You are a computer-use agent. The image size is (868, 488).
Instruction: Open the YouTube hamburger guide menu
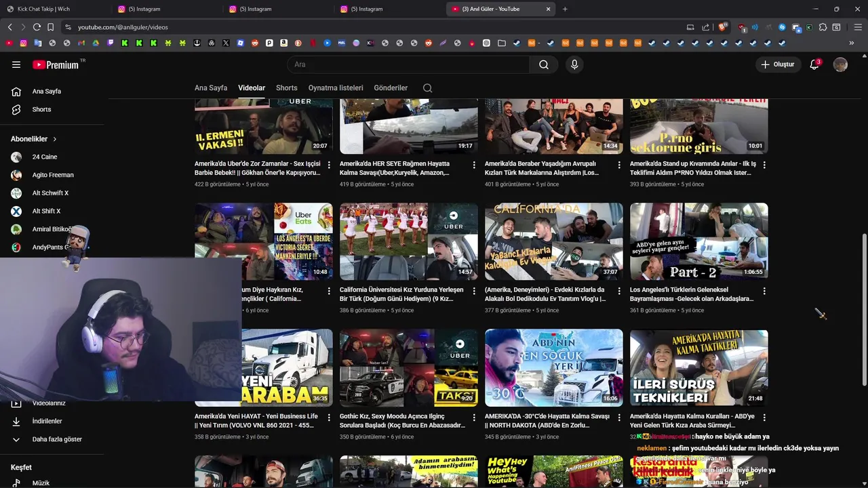16,64
